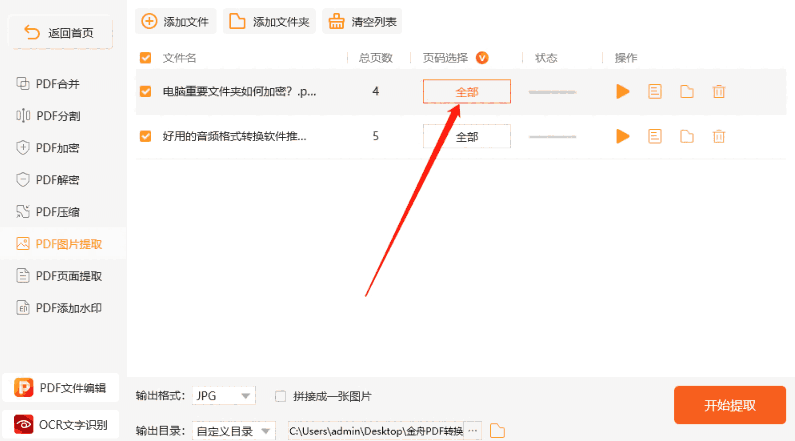Start extraction for 好用的音频格式转换软件 row

[x=623, y=136]
